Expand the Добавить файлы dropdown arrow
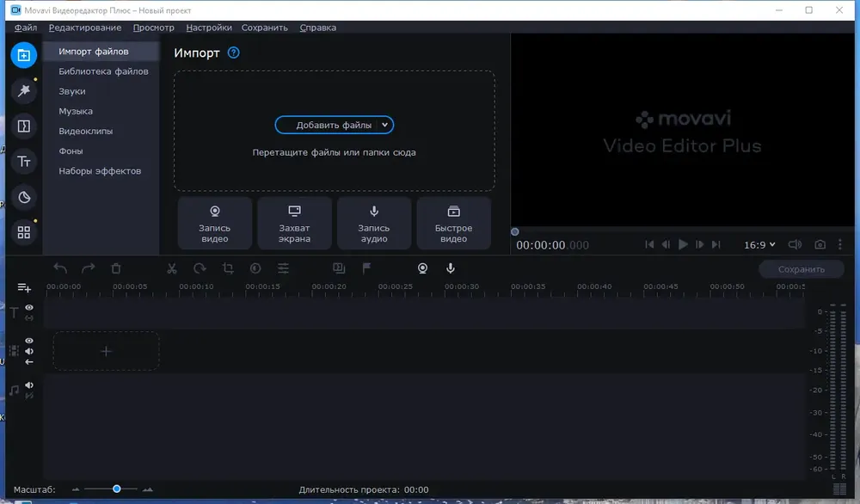The image size is (860, 504). [x=385, y=125]
